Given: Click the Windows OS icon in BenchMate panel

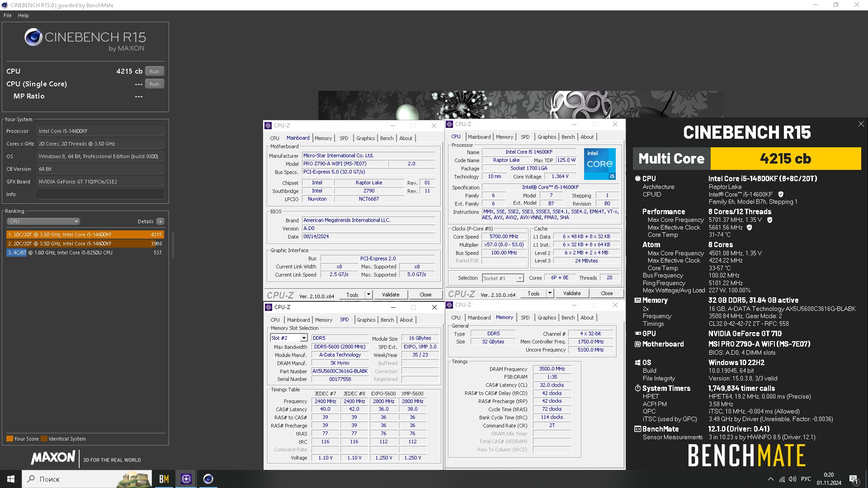Looking at the screenshot, I should coord(638,362).
